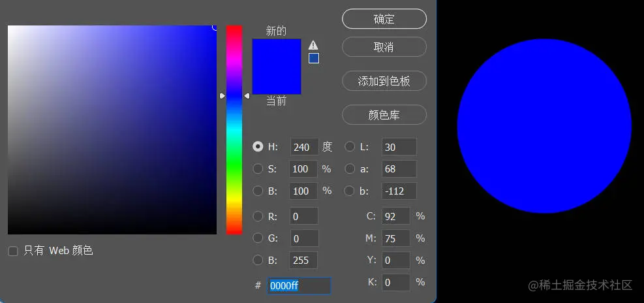644x303 pixels.
Task: Select the G green radio button
Action: click(x=258, y=238)
